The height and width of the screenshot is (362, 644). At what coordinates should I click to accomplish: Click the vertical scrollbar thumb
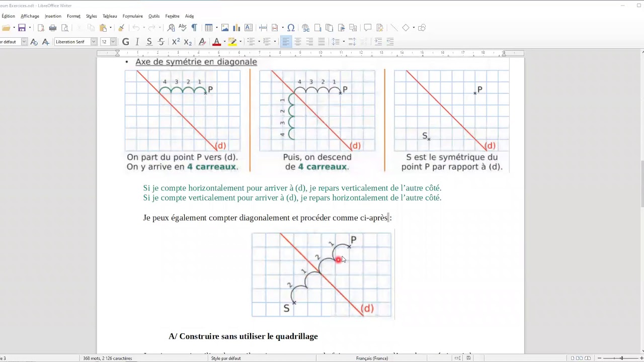(x=641, y=184)
